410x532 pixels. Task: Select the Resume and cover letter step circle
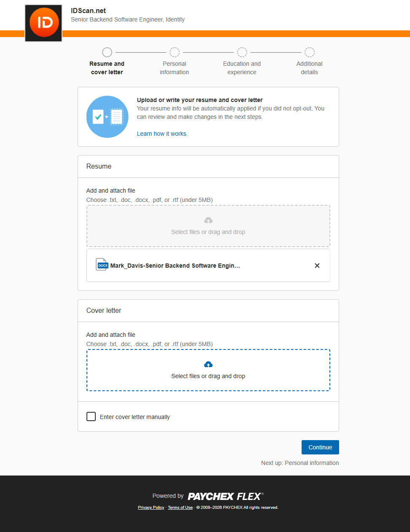tap(107, 52)
